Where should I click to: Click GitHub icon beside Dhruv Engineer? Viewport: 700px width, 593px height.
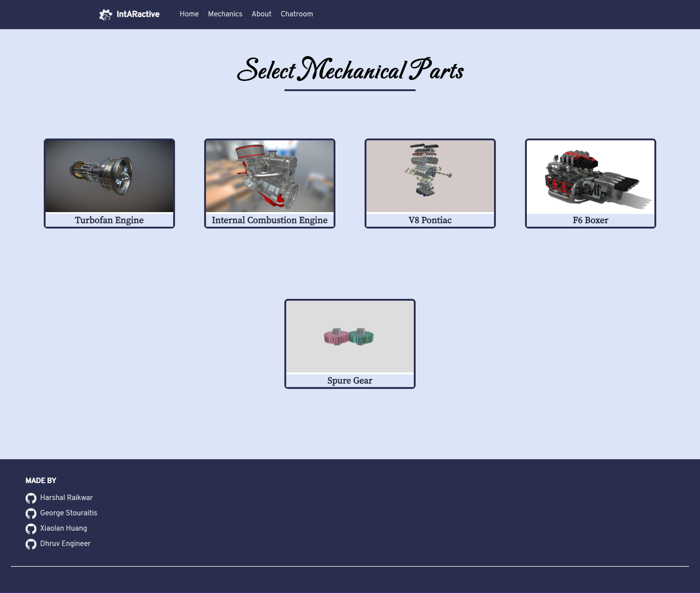31,544
